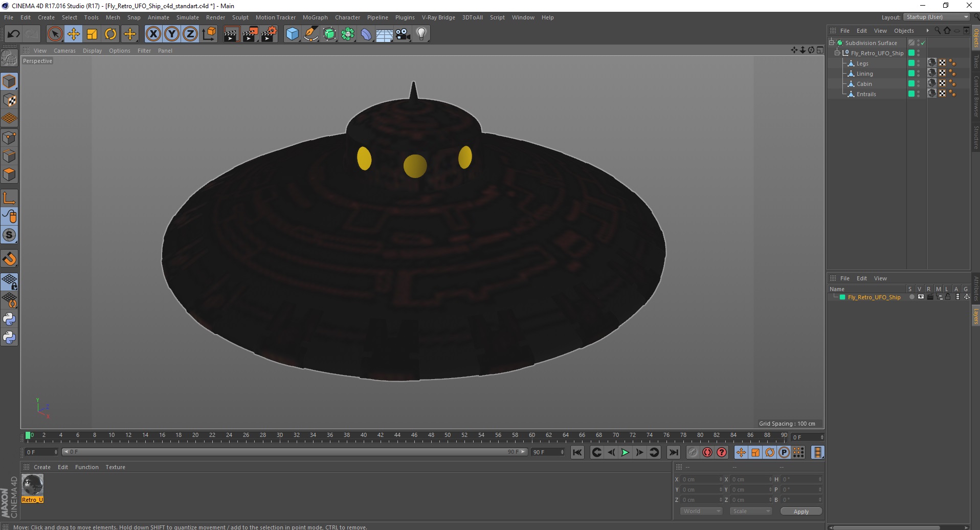The height and width of the screenshot is (530, 980).
Task: Toggle Entrails visibility dots
Action: pos(919,94)
